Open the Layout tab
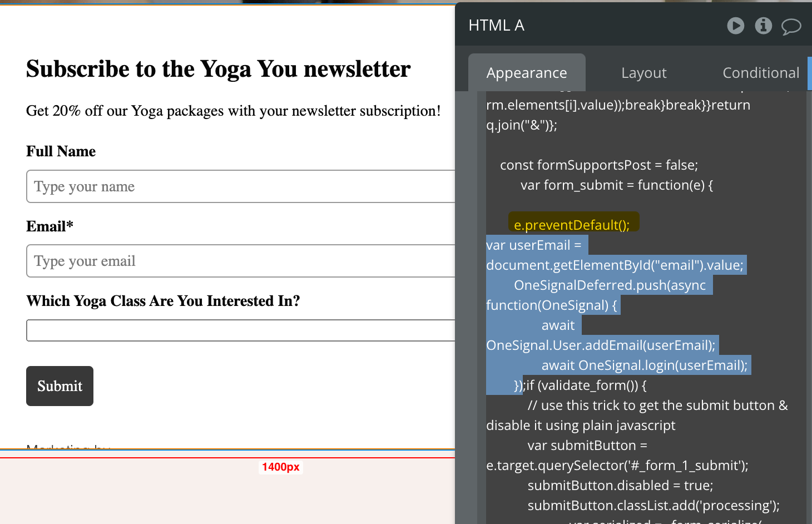Screen dimensions: 812x524 (x=643, y=73)
